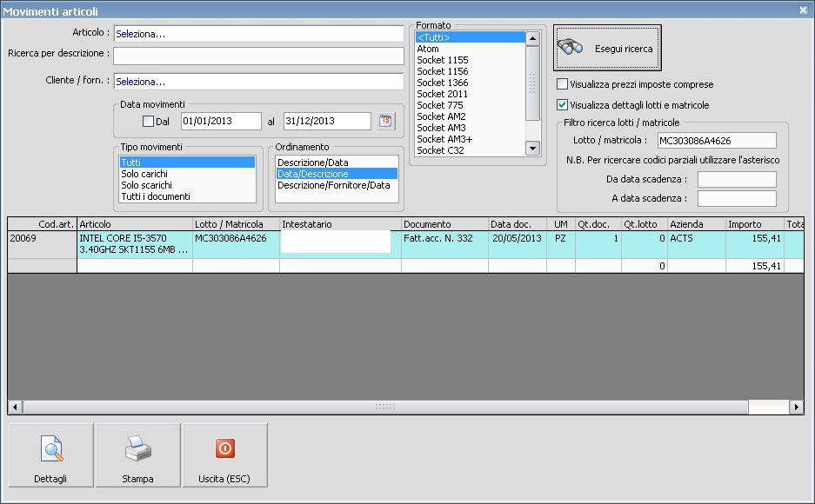Click the Da data scadenza field
This screenshot has height=504, width=815.
tap(737, 179)
